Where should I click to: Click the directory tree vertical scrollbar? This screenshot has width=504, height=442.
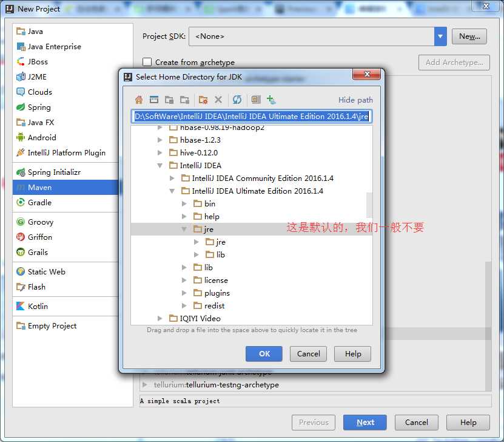(369, 205)
